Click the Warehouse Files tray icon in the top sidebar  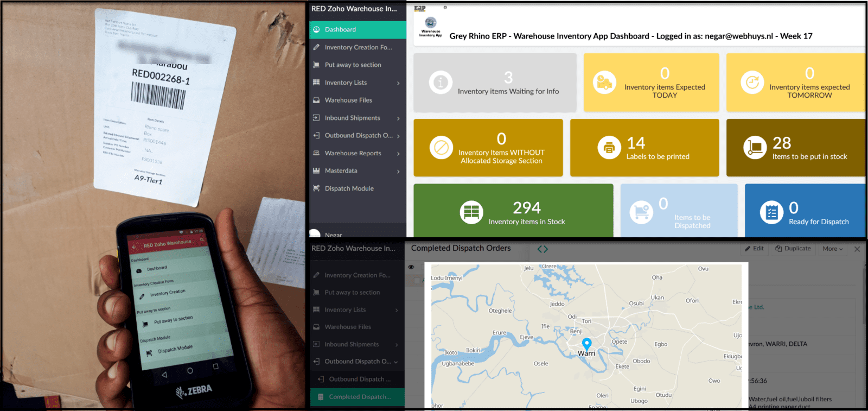[x=316, y=100]
